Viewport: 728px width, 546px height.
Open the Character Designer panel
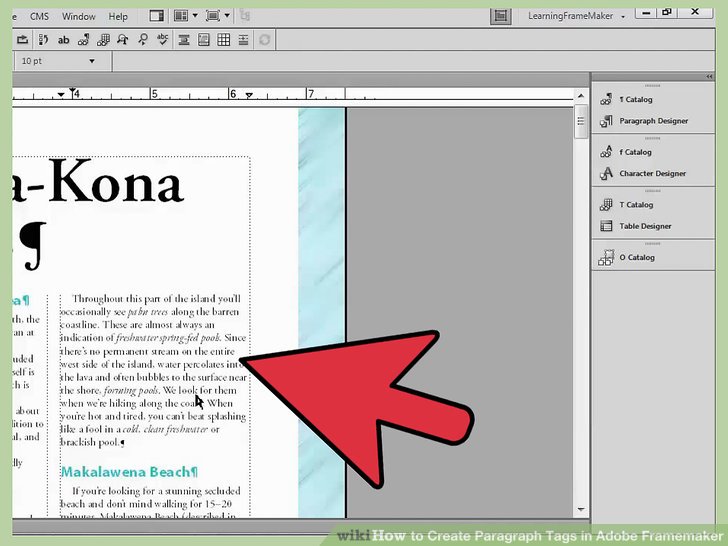click(x=652, y=174)
